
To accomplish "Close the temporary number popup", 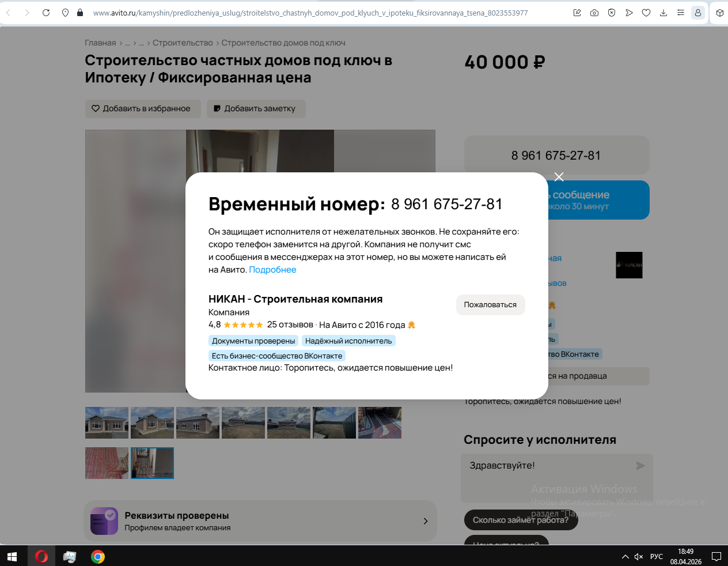I will tap(559, 176).
